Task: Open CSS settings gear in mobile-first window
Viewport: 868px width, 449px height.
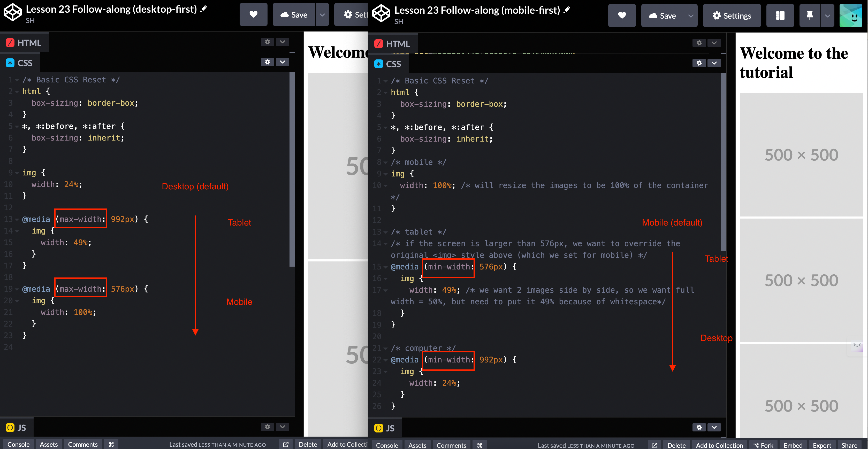Action: point(699,63)
